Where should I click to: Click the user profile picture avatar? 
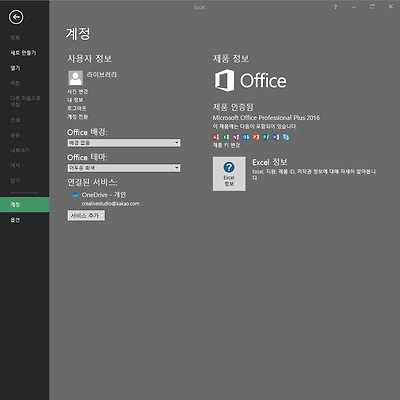point(76,78)
